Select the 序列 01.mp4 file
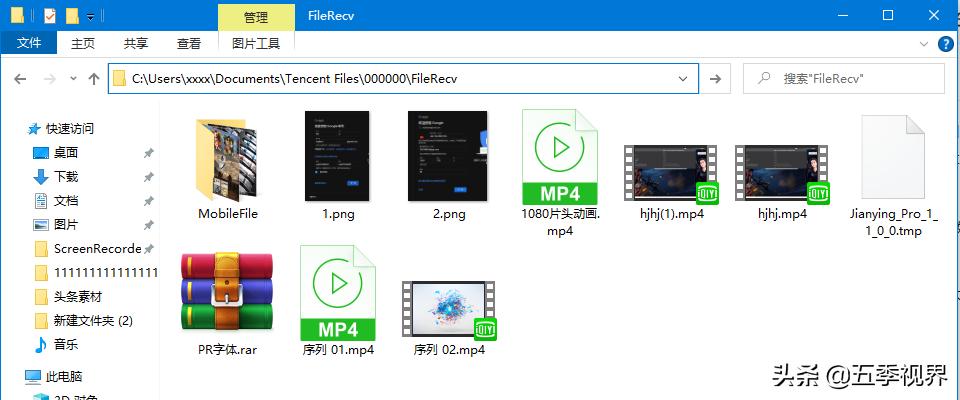The image size is (960, 400). (337, 293)
